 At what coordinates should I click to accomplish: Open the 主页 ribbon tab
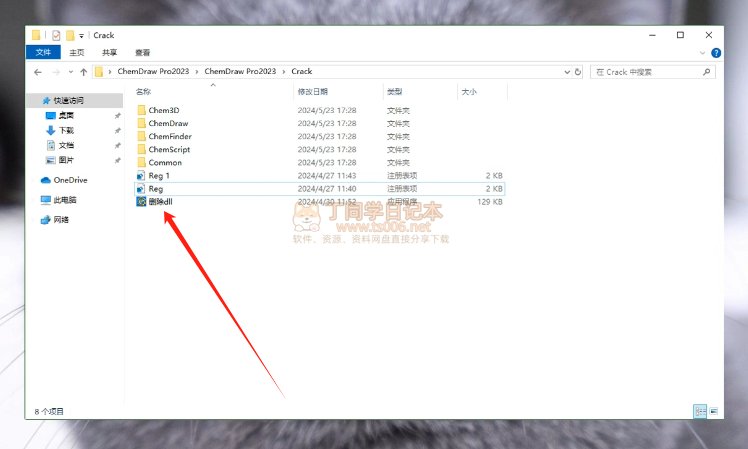click(x=76, y=52)
